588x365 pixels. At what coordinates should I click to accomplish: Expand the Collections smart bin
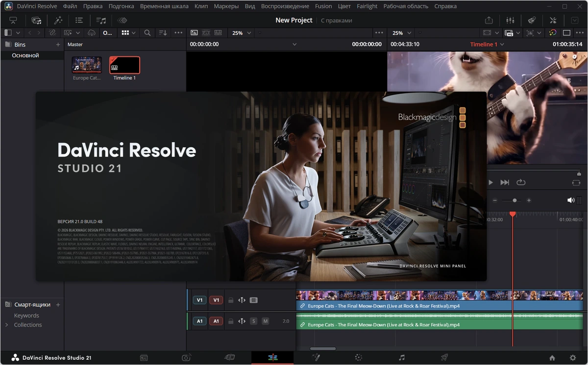coord(6,325)
